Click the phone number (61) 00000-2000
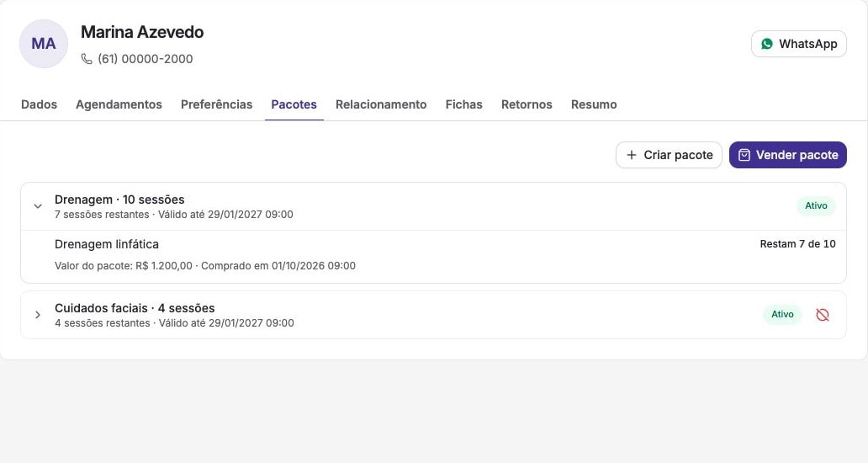This screenshot has height=463, width=868. [x=145, y=59]
